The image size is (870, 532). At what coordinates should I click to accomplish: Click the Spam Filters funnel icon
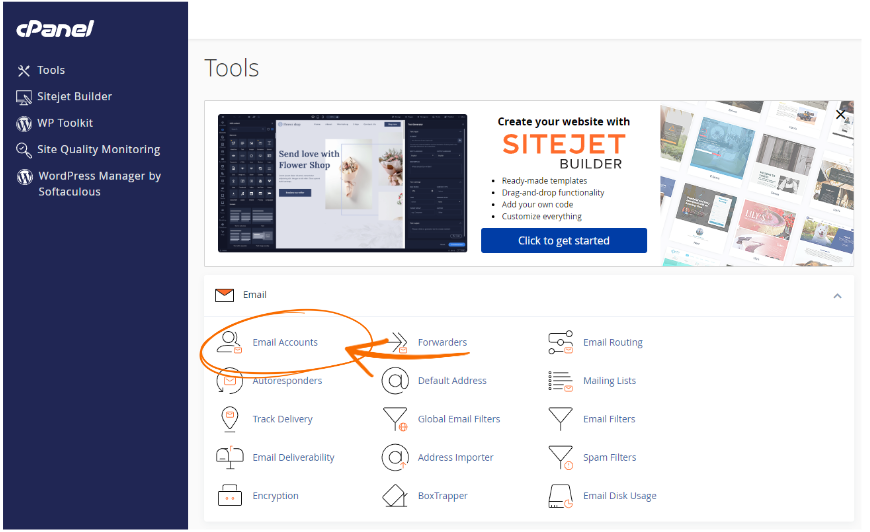(560, 458)
